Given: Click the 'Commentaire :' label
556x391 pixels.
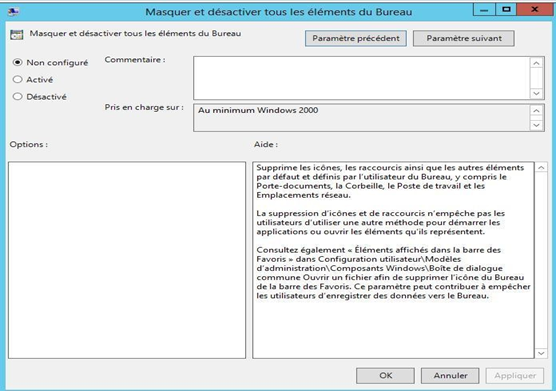Looking at the screenshot, I should pos(135,60).
